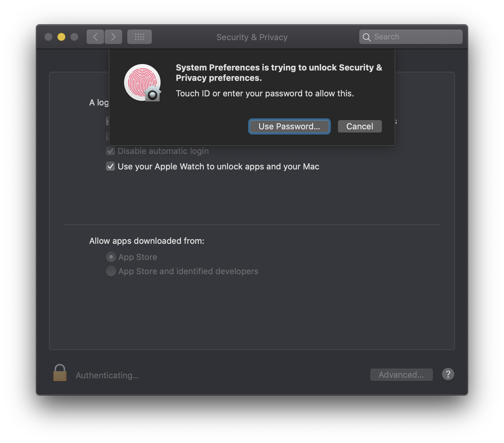The image size is (504, 443).
Task: Click the yellow minimize window button
Action: [x=61, y=37]
